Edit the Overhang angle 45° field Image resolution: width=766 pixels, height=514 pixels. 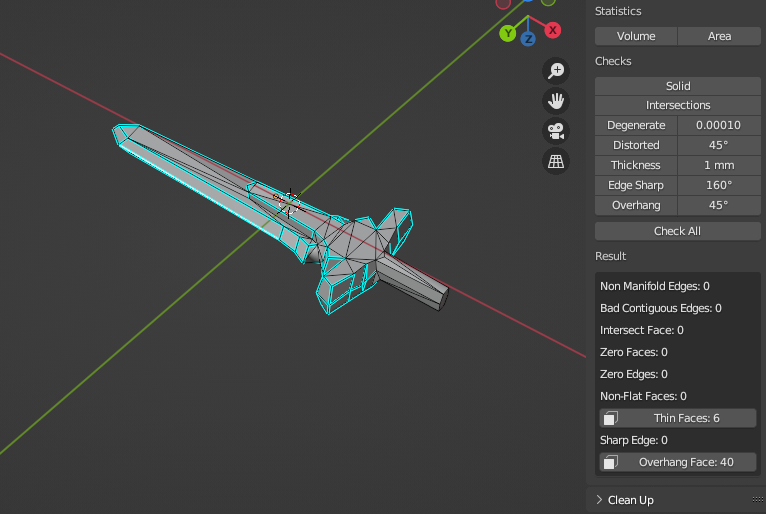click(719, 205)
